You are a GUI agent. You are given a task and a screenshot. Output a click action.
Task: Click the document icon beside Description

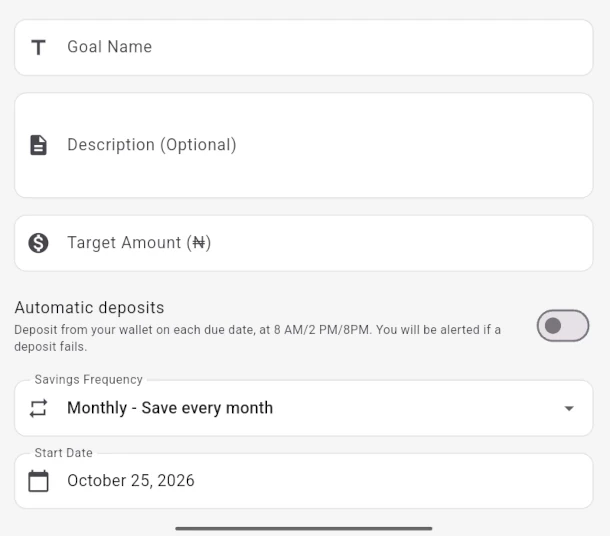coord(39,145)
